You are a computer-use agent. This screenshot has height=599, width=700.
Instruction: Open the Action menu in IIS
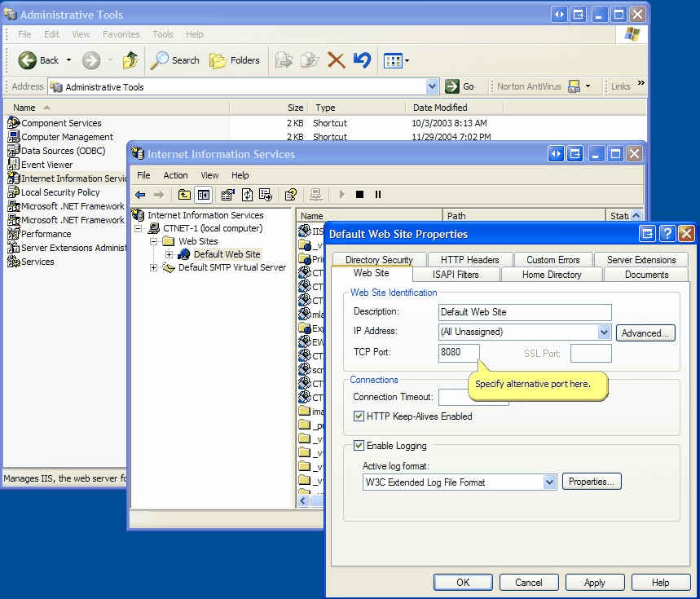pyautogui.click(x=175, y=175)
